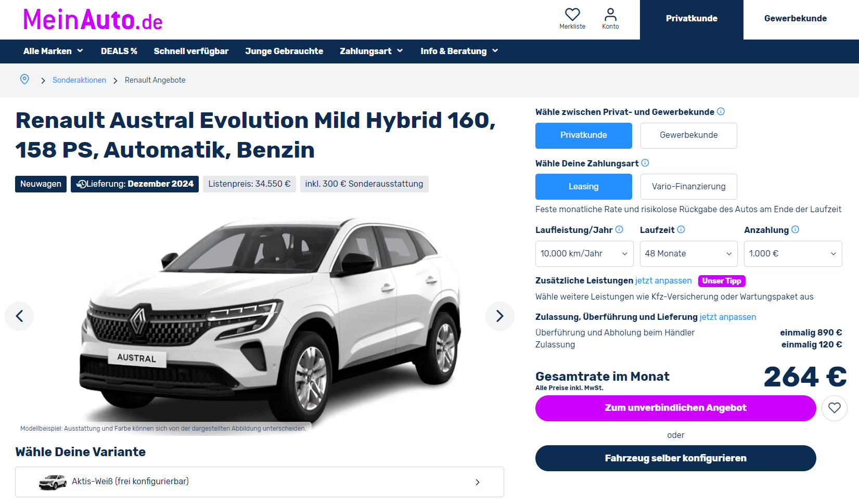Click the 264 € monthly rate
The height and width of the screenshot is (504, 859).
pos(805,377)
